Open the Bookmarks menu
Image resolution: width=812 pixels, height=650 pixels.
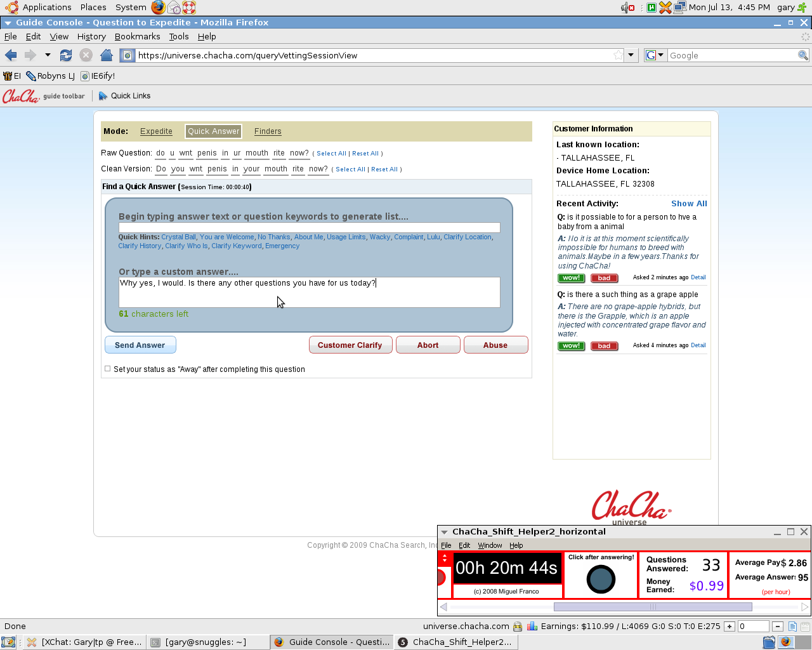(137, 37)
